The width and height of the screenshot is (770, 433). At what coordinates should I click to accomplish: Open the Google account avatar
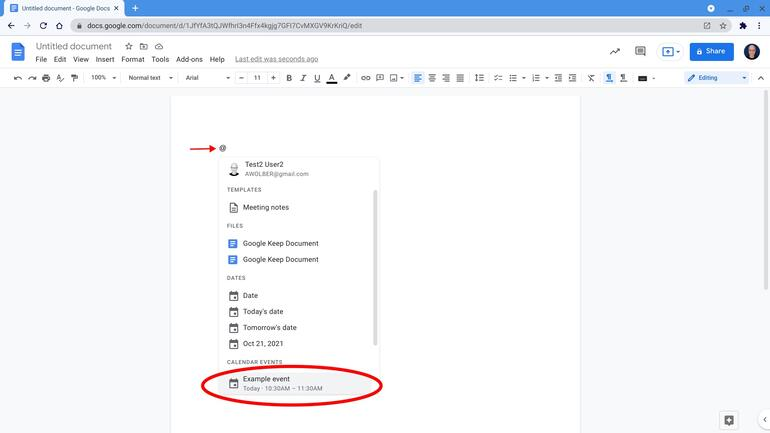pyautogui.click(x=752, y=52)
